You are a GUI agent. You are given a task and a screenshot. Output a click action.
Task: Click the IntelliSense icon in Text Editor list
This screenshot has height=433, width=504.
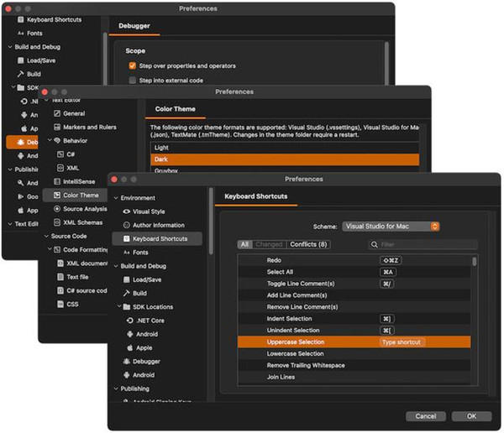coord(55,181)
